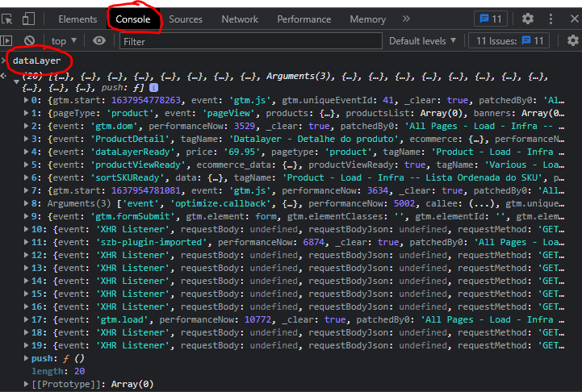This screenshot has width=582, height=392.
Task: Open the three-dot customize DevTools menu
Action: point(551,19)
